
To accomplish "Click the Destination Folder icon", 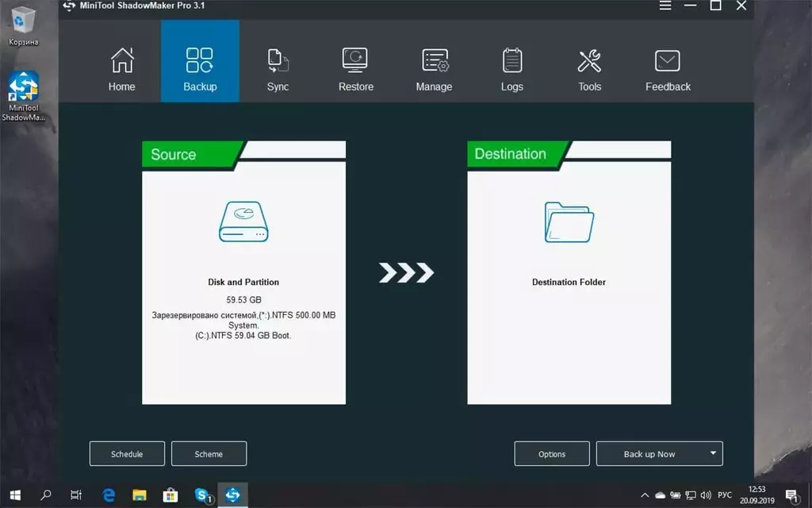I will [569, 222].
